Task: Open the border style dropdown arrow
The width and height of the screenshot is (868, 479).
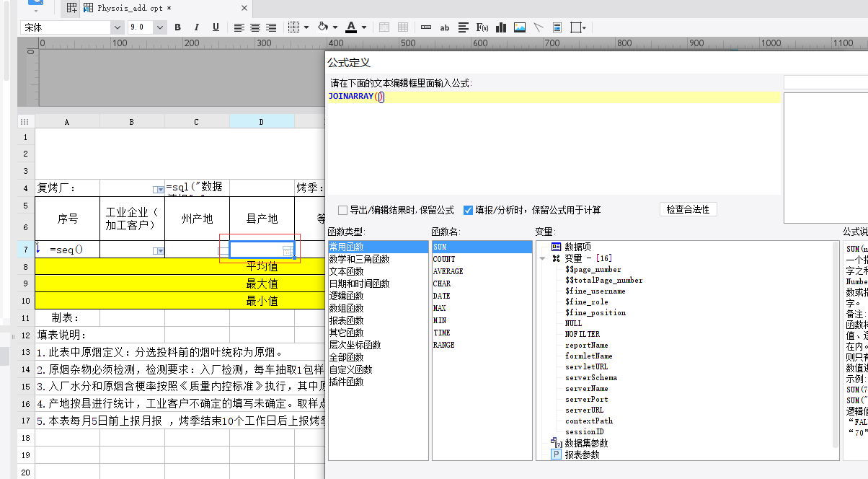Action: 306,27
